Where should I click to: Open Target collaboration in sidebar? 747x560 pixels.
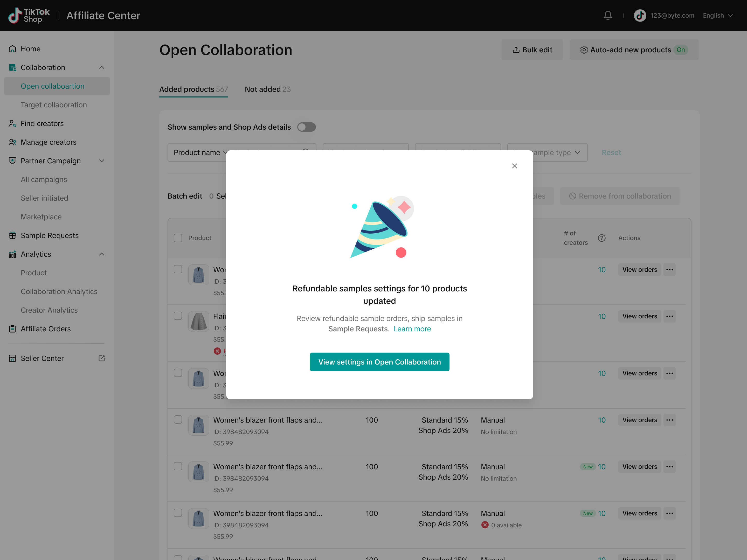pyautogui.click(x=54, y=105)
